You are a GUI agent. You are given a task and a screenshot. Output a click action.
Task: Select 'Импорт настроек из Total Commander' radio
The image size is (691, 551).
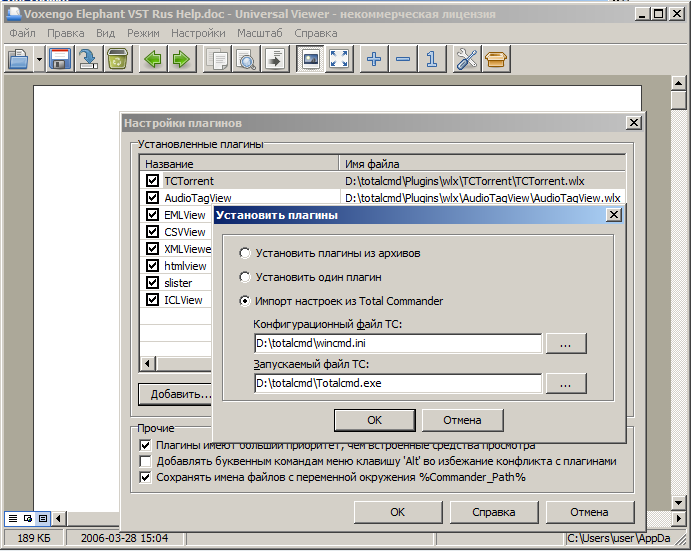click(245, 301)
